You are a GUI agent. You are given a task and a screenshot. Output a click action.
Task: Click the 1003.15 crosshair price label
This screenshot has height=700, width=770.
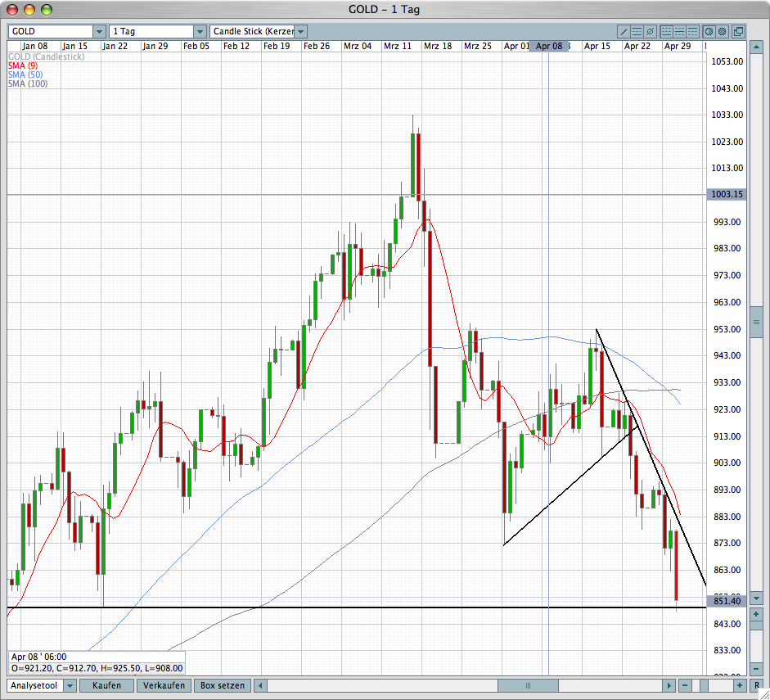[x=727, y=195]
